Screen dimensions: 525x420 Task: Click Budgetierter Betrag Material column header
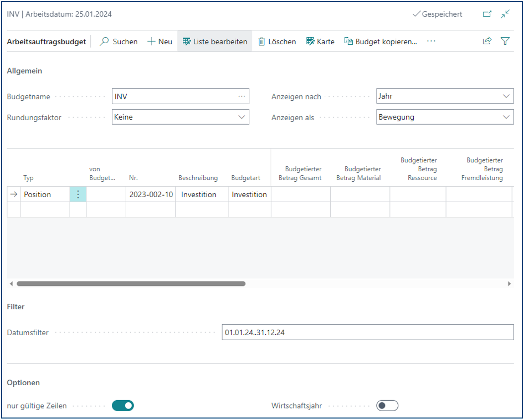359,173
